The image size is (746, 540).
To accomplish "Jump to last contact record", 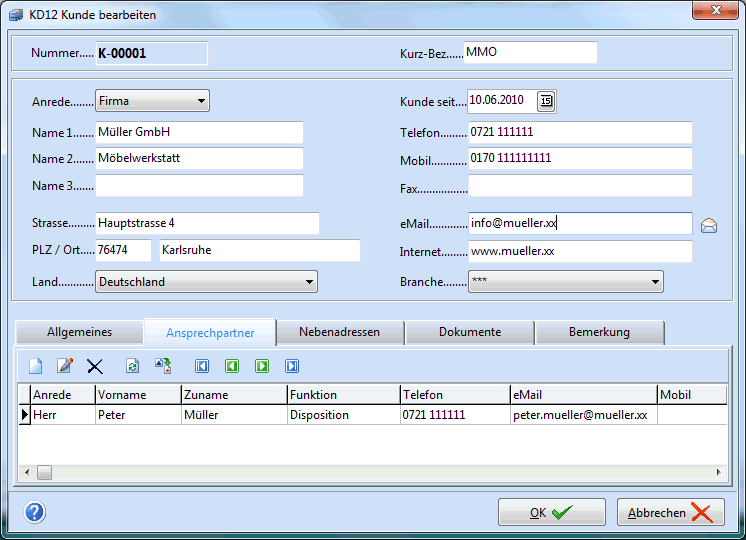I will point(292,367).
